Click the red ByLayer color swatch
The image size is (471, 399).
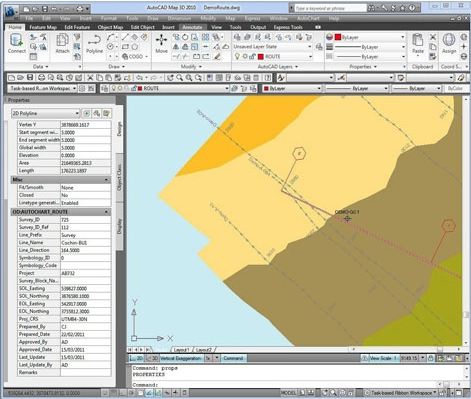(338, 37)
